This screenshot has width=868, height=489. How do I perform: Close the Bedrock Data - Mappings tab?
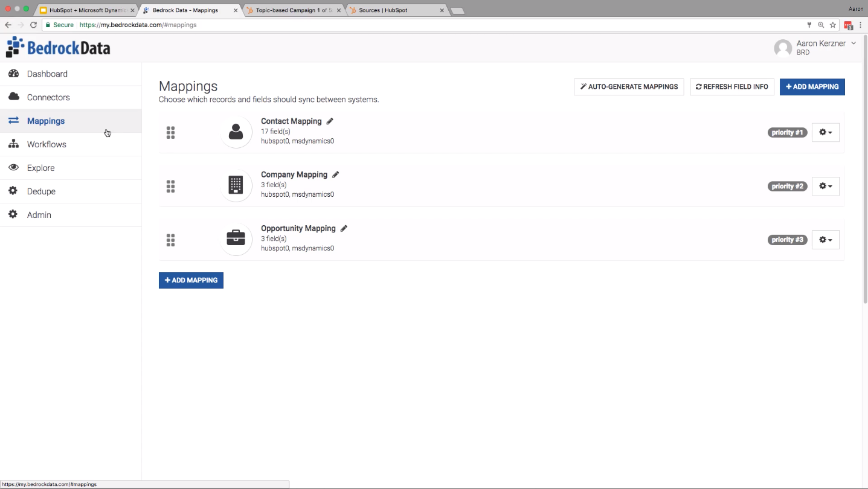coord(236,10)
